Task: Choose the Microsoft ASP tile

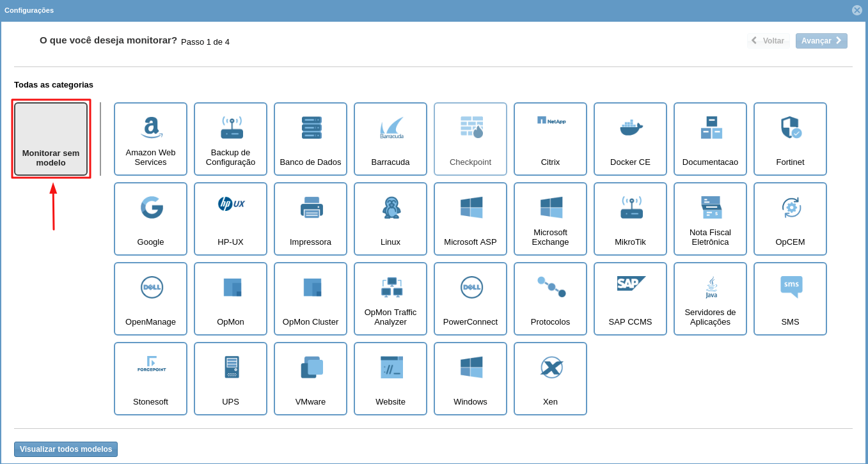Action: (470, 219)
